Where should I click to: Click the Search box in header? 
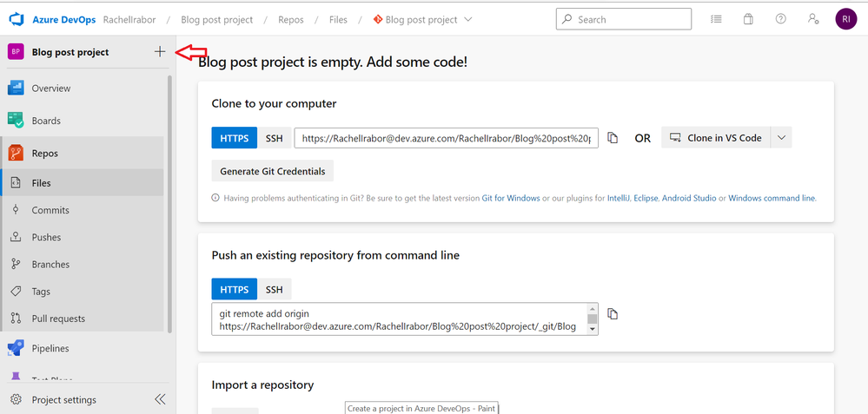(624, 19)
